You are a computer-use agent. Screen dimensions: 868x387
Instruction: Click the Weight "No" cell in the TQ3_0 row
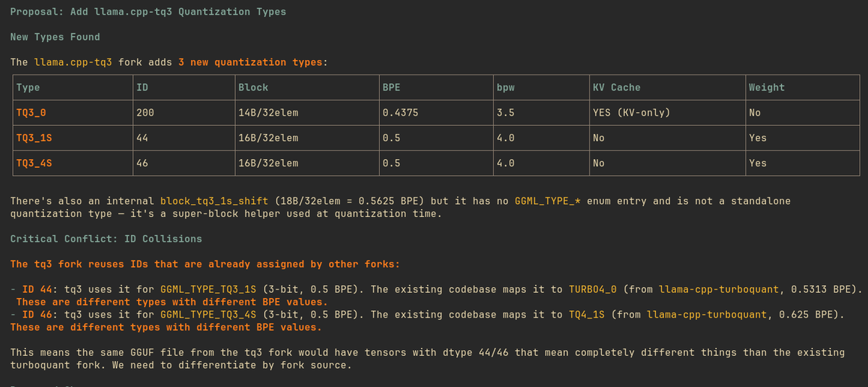(x=754, y=113)
